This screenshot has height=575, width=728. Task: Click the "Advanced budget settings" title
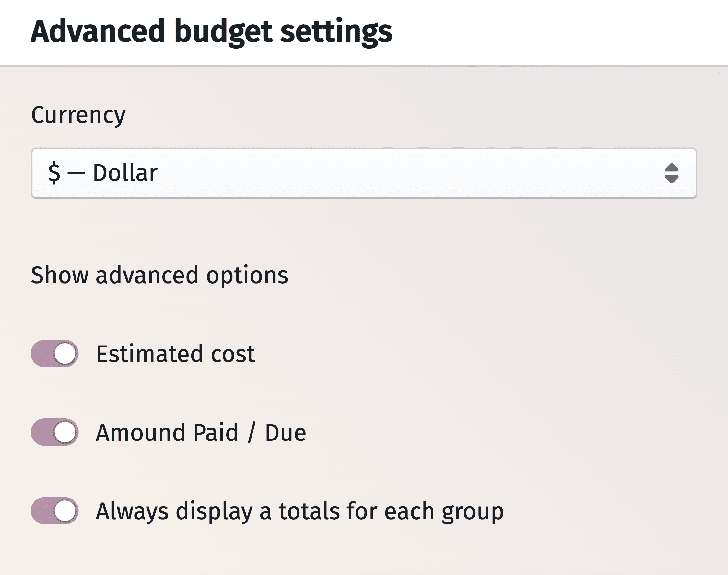211,31
